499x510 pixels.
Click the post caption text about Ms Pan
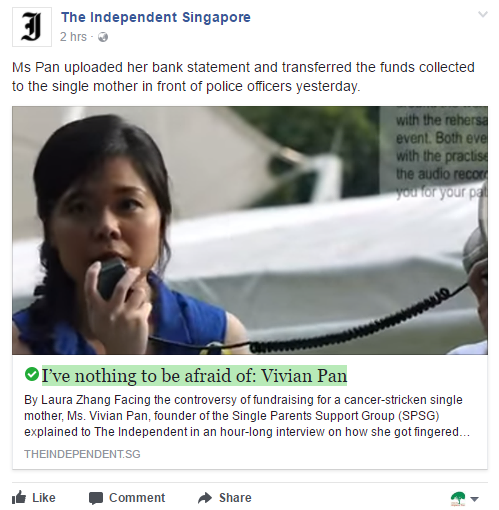(x=243, y=77)
